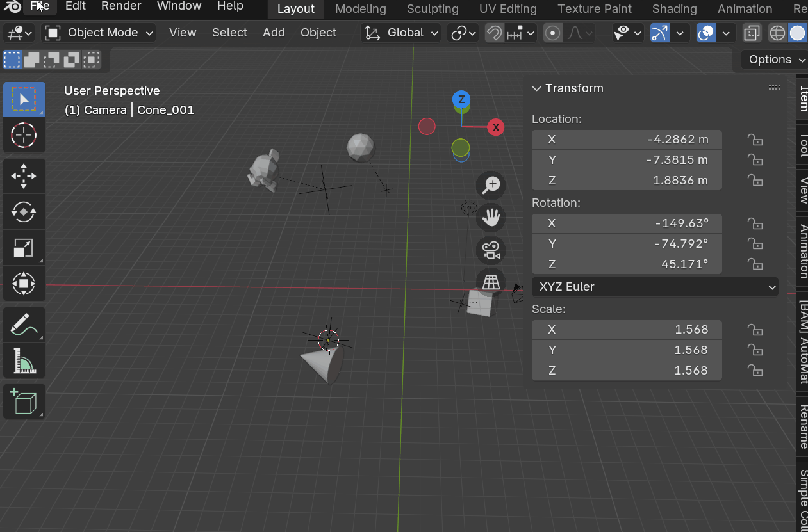
Task: Click the Location Y value field
Action: pyautogui.click(x=627, y=160)
